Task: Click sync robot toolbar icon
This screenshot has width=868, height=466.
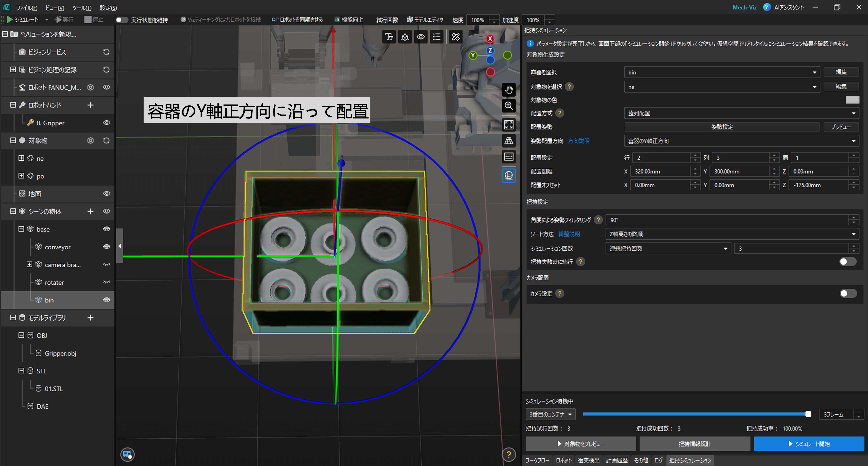Action: click(x=297, y=20)
